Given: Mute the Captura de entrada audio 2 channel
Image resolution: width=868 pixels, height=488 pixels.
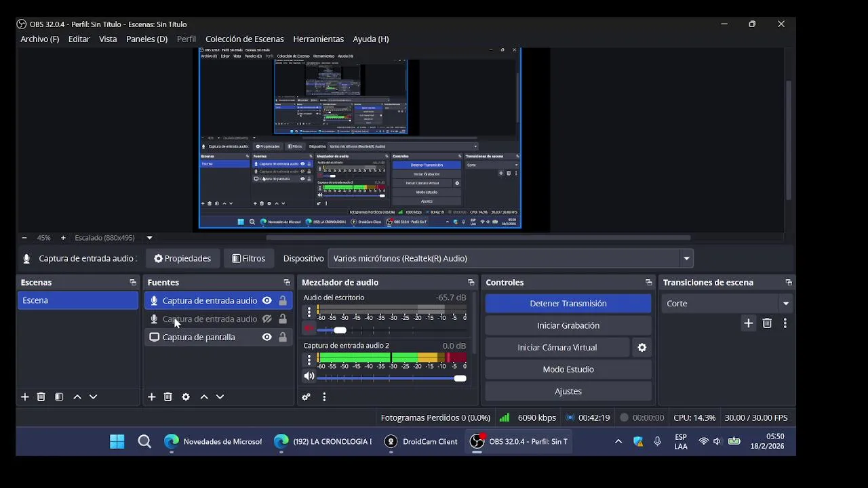Looking at the screenshot, I should (309, 377).
